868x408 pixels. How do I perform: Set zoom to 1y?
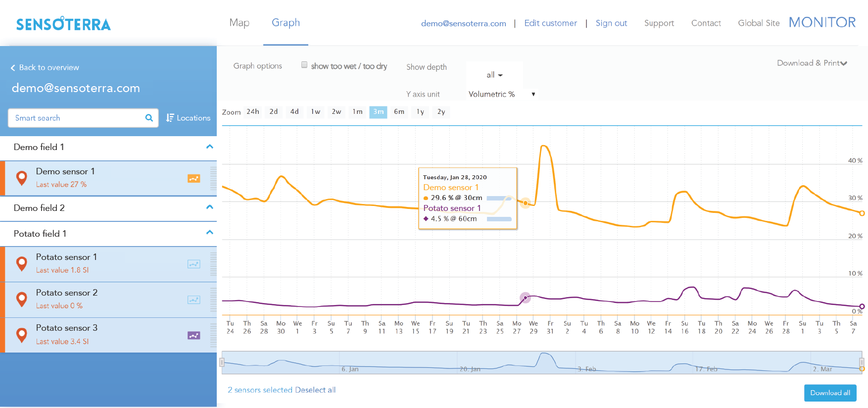click(420, 112)
